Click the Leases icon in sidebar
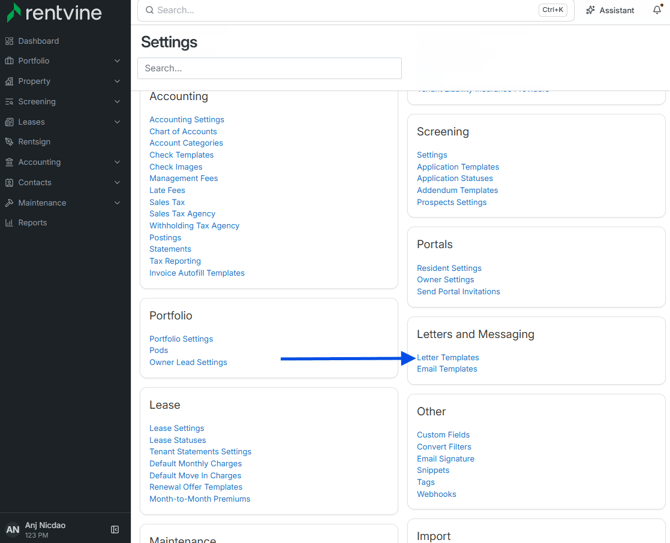This screenshot has height=543, width=670. click(x=9, y=122)
